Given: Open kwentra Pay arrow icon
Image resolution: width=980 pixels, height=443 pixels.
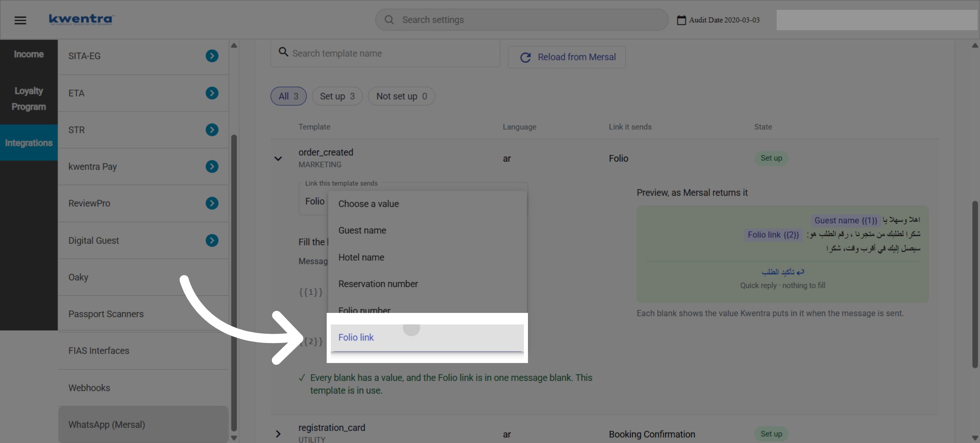Looking at the screenshot, I should (x=212, y=166).
